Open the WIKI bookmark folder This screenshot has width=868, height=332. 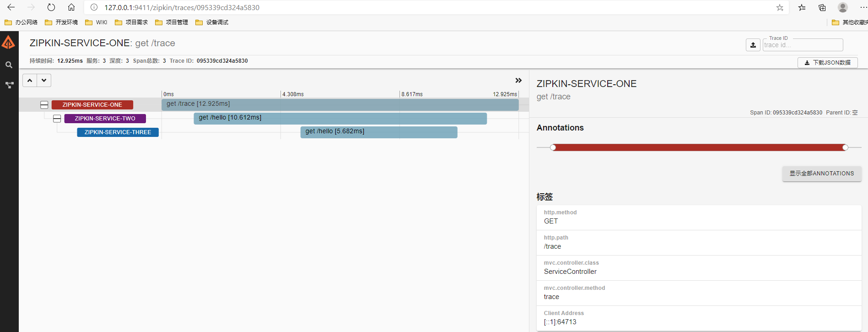coord(96,22)
